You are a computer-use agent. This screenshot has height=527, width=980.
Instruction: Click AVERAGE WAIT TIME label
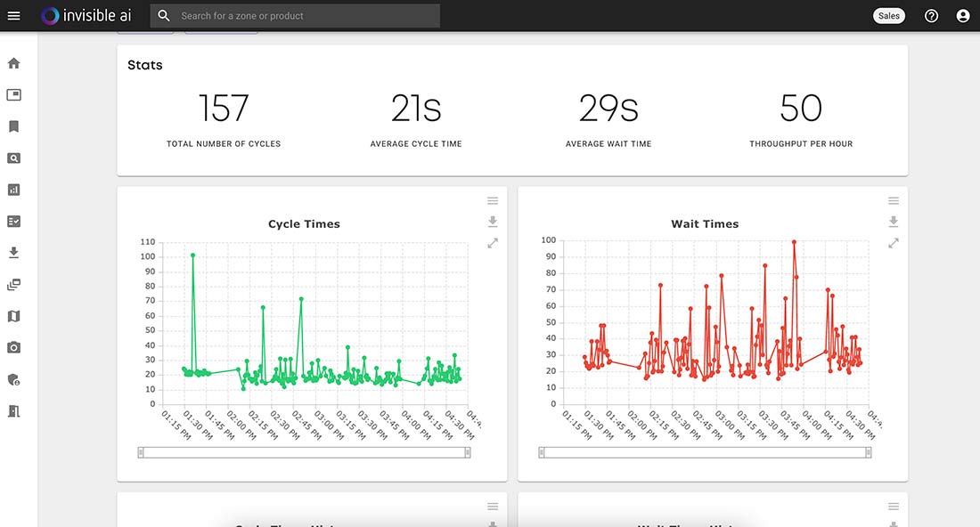[608, 143]
